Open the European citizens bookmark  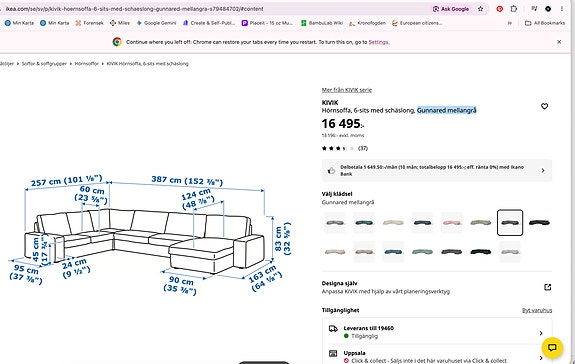pyautogui.click(x=417, y=23)
